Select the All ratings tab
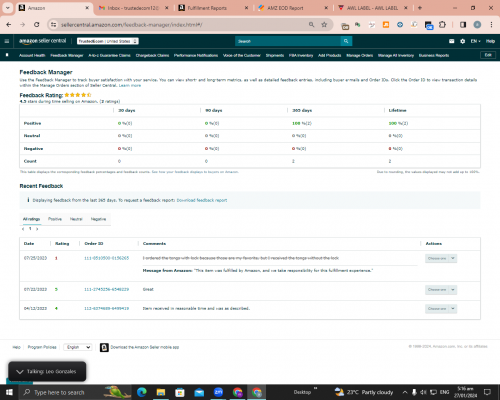 (31, 219)
